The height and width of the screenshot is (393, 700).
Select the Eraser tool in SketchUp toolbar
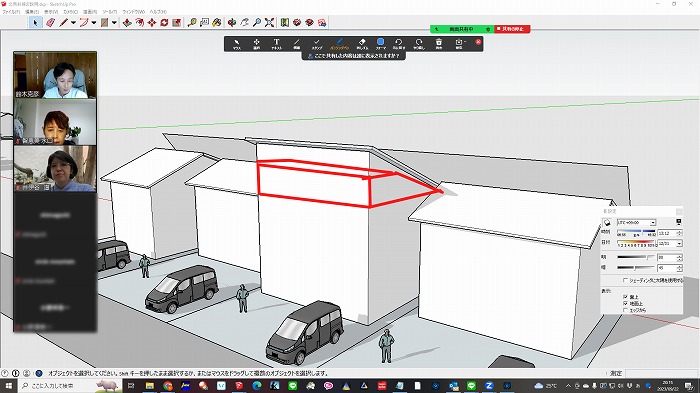point(50,22)
